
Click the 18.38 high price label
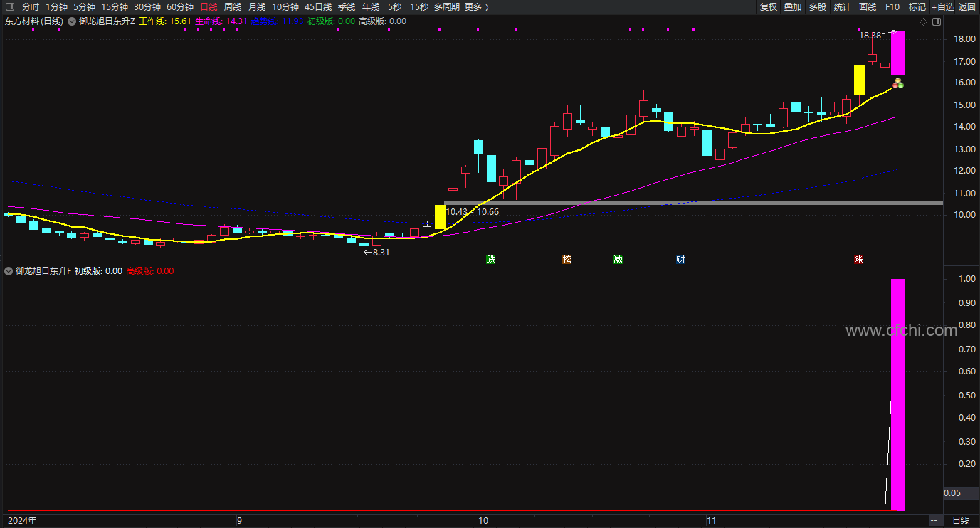pos(870,35)
